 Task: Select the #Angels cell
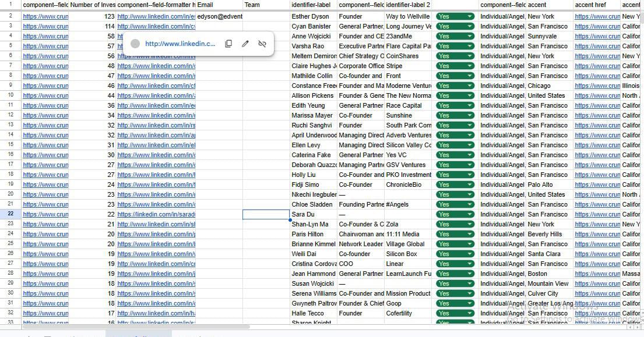pyautogui.click(x=408, y=204)
